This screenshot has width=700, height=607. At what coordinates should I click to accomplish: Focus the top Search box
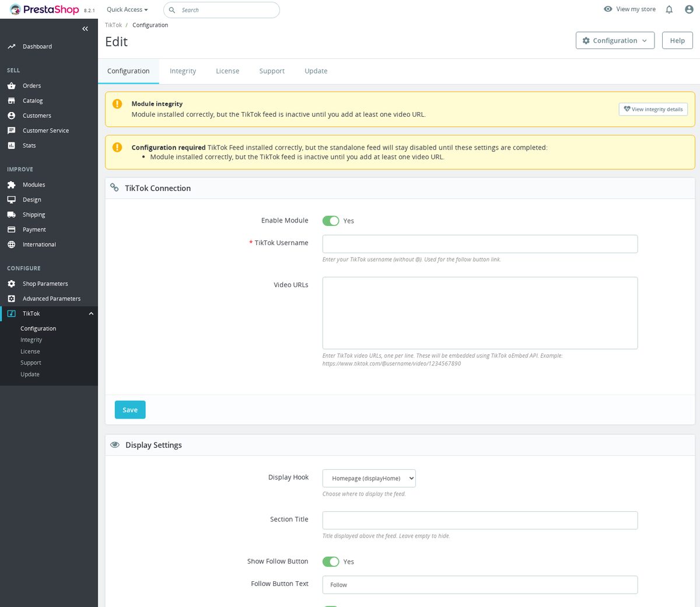[222, 10]
